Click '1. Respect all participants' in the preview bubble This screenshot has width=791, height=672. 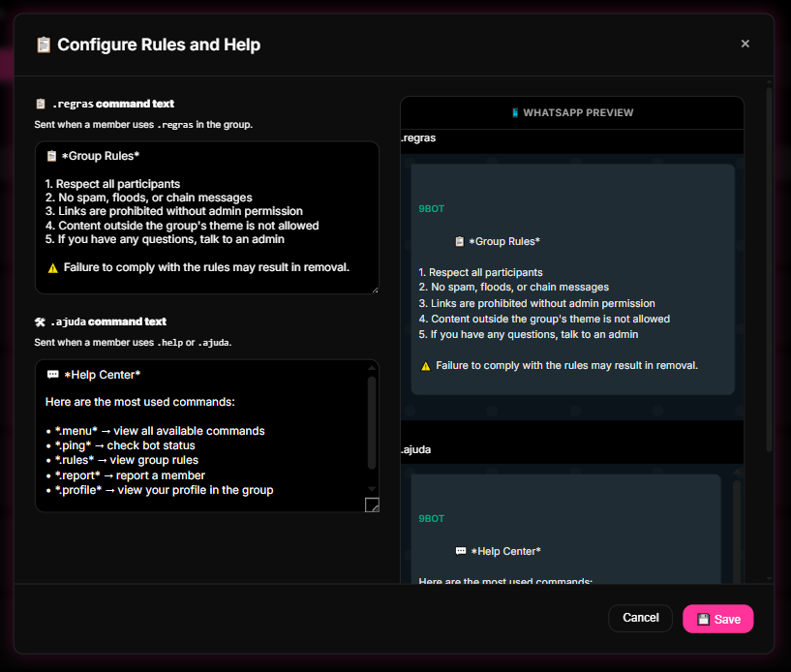click(481, 272)
